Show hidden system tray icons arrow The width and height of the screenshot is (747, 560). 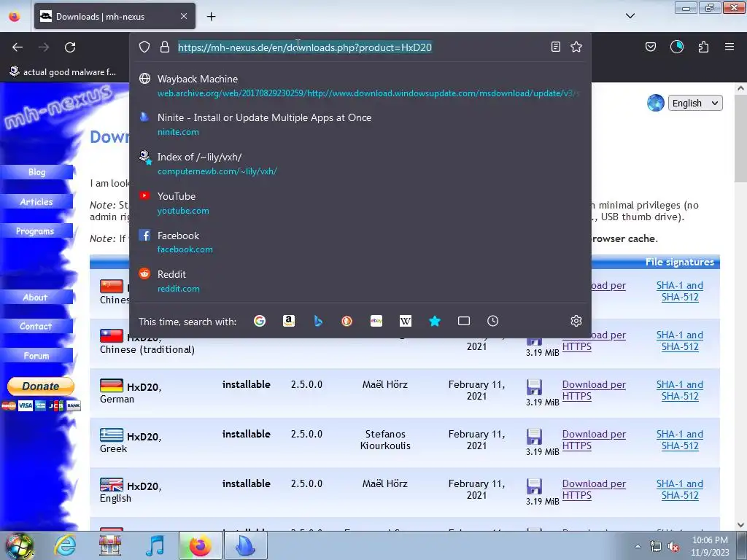tap(638, 546)
